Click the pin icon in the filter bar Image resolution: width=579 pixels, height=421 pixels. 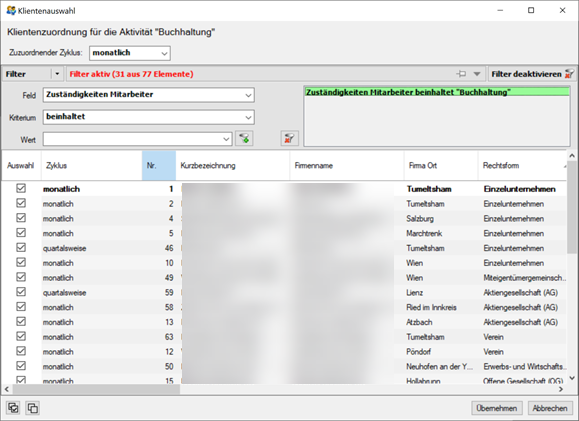[461, 74]
